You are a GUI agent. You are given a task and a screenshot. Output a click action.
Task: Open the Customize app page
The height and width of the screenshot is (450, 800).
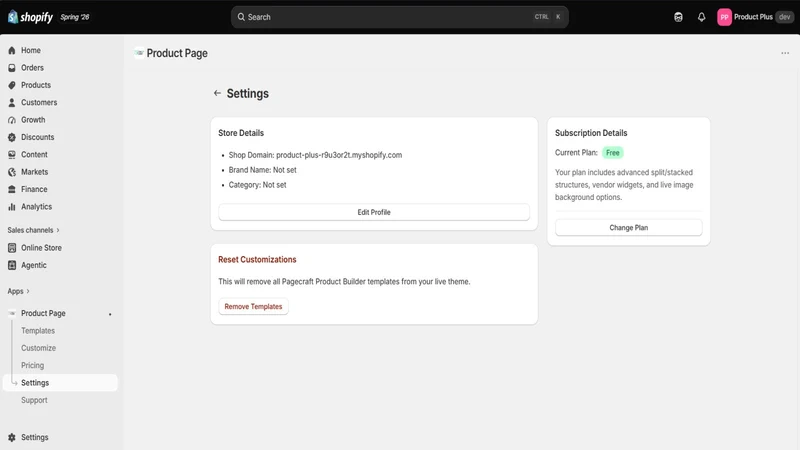(38, 348)
